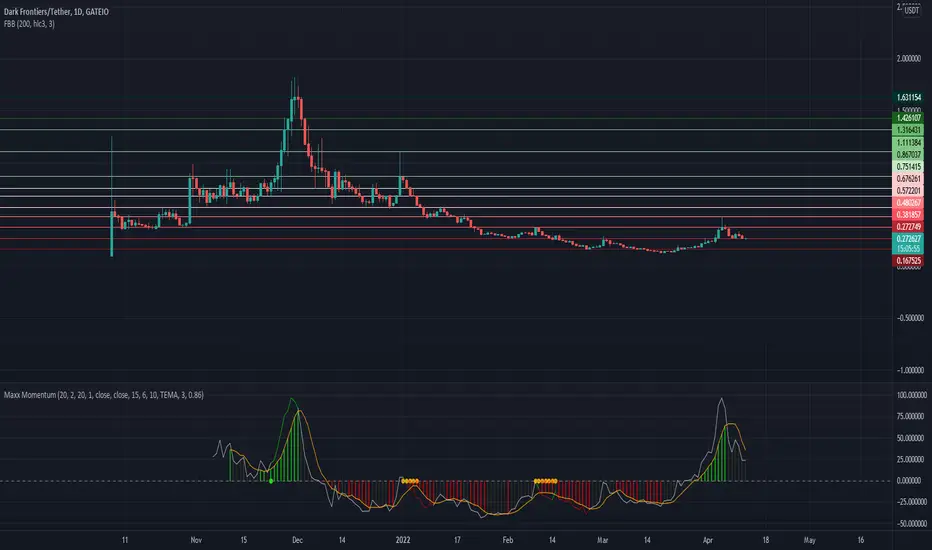932x550 pixels.
Task: Click the -25.000000 momentum axis value
Action: click(x=911, y=502)
